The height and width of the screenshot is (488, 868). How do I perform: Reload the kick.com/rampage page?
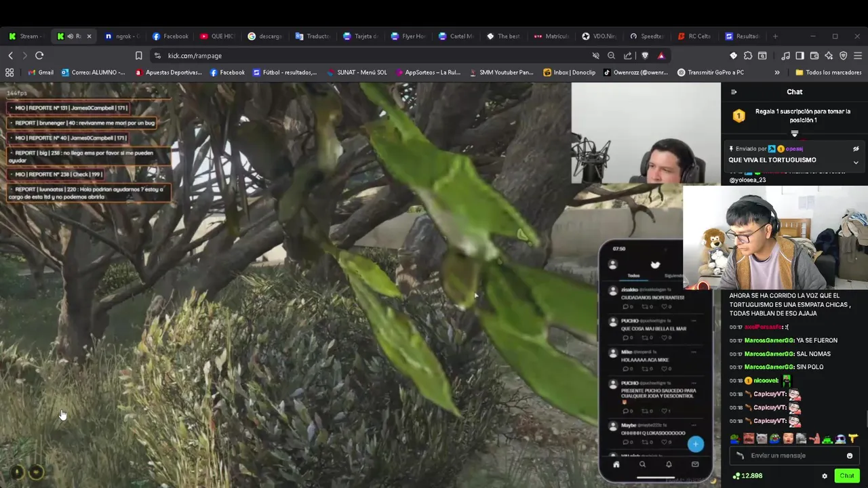pos(39,56)
